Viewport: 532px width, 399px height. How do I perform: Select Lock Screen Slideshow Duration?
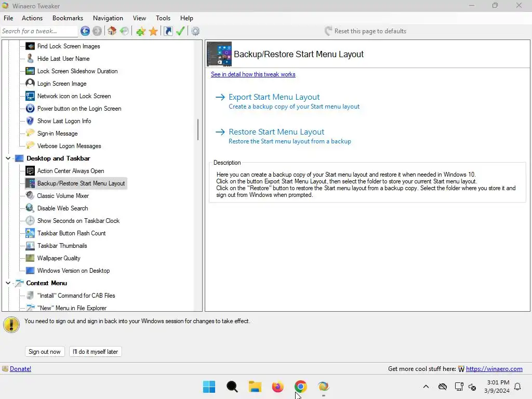(x=77, y=71)
